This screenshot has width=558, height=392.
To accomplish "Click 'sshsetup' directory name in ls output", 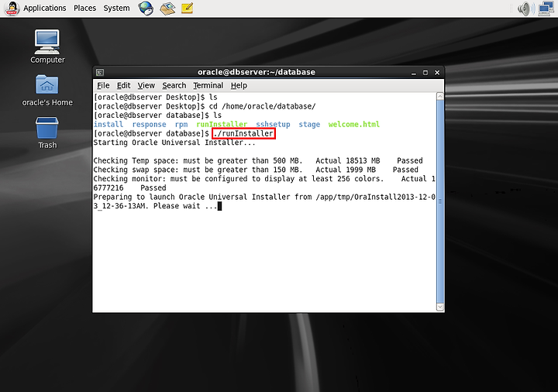I will pos(273,124).
